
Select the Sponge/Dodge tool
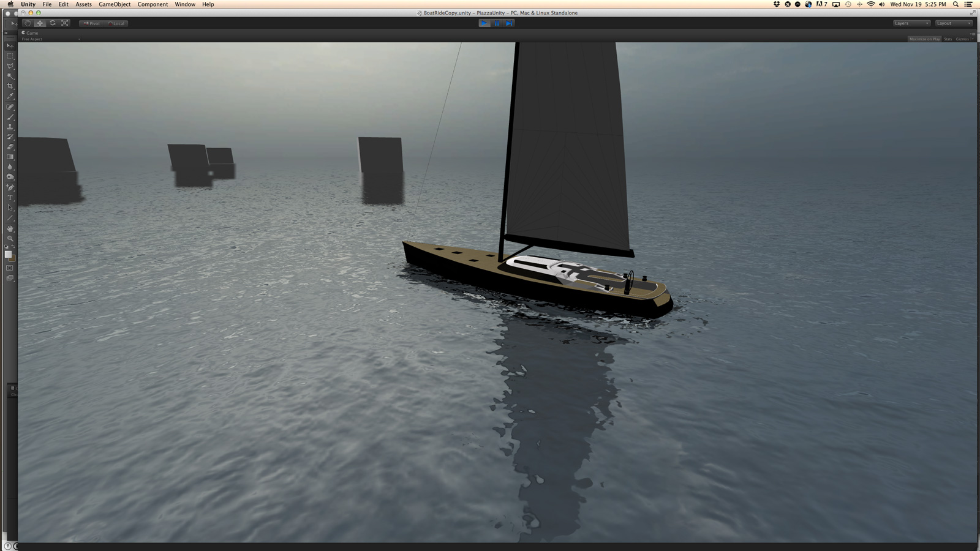(x=10, y=177)
